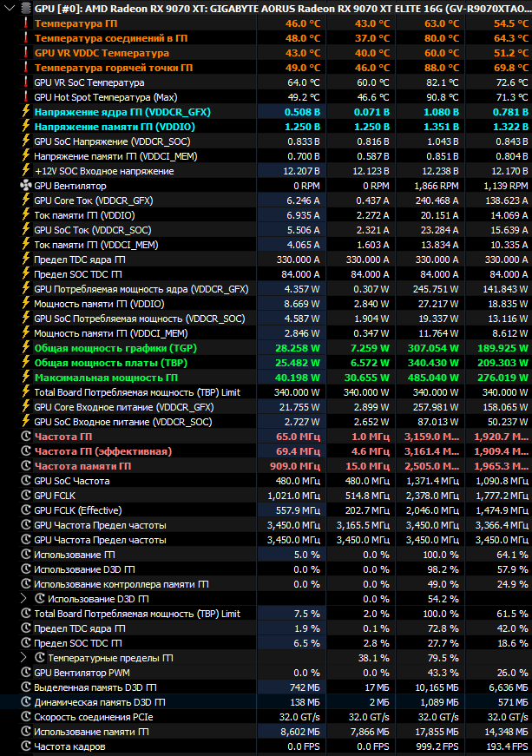The image size is (532, 756).
Task: Click the 0.508 В core voltage value
Action: click(302, 112)
